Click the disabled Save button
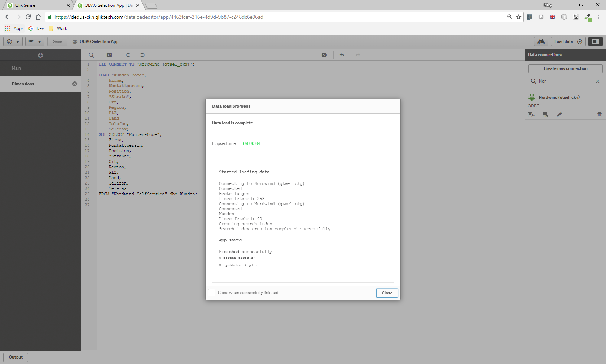This screenshot has width=606, height=364. [x=57, y=42]
